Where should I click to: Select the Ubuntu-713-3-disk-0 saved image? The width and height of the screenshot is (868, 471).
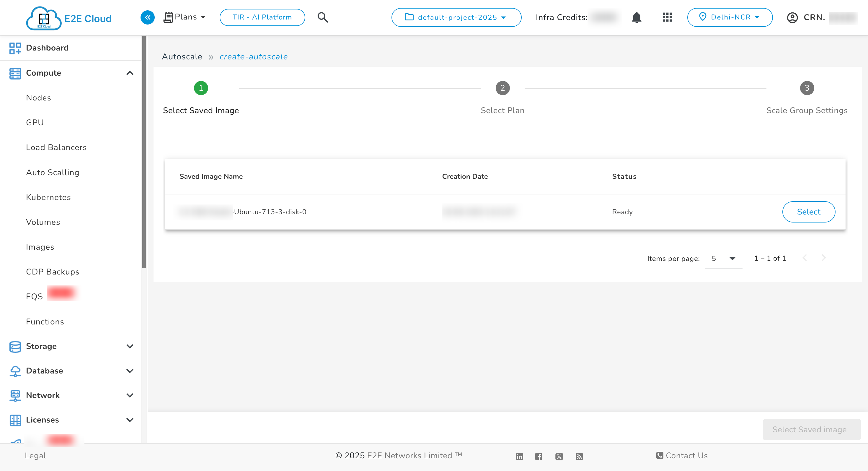point(808,212)
